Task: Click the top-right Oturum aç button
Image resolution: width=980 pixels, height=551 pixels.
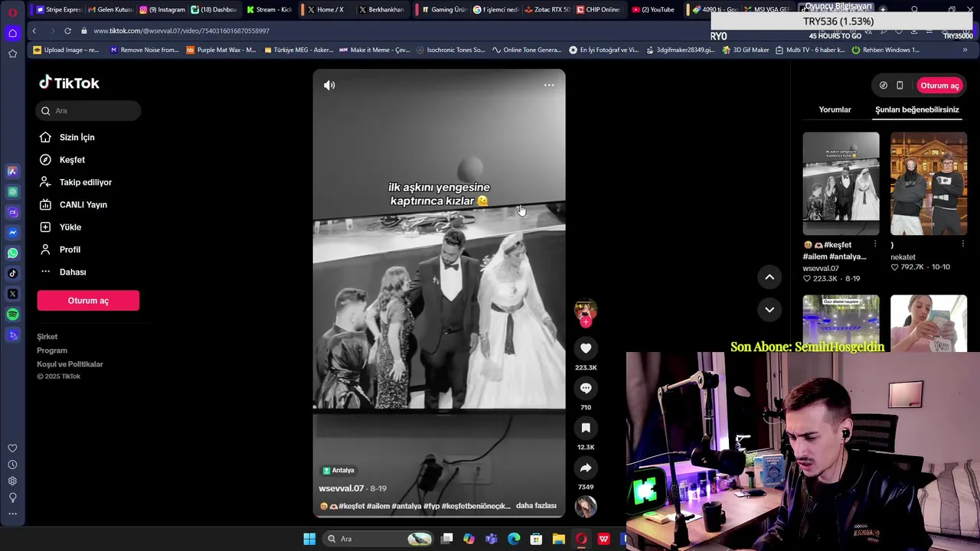Action: (939, 86)
